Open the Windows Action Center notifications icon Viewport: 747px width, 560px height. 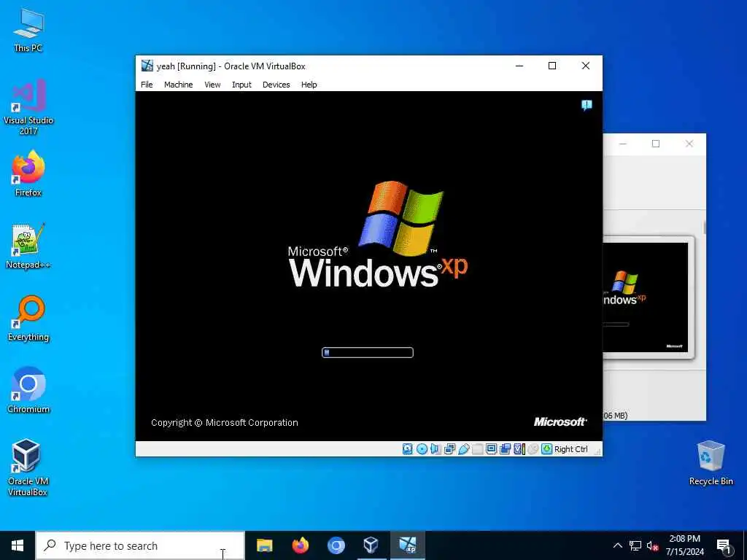point(724,546)
